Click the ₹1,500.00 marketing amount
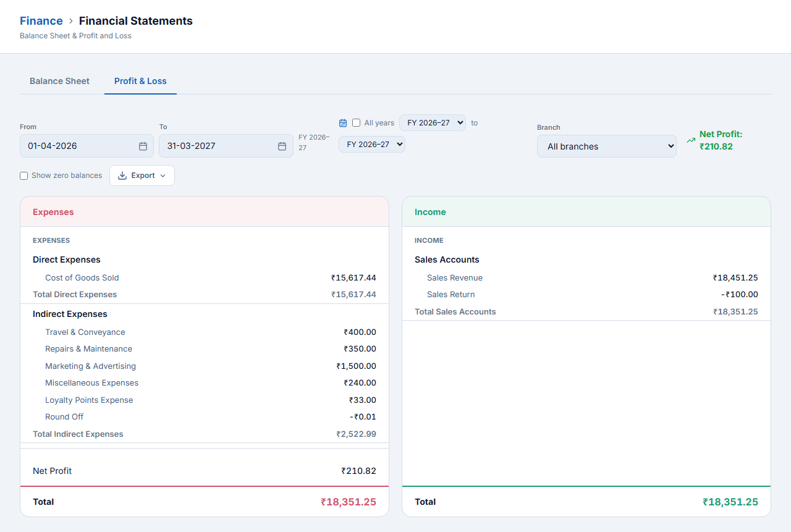Screen dimensions: 791x532 356,366
